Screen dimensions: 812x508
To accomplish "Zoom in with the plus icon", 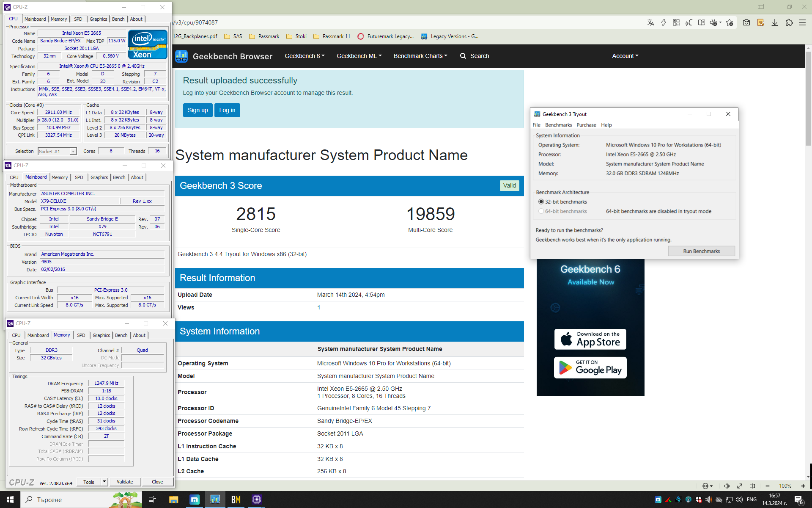I will coord(803,486).
